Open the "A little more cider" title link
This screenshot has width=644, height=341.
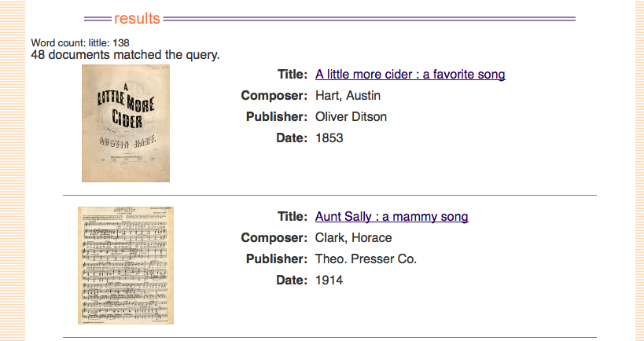click(410, 75)
